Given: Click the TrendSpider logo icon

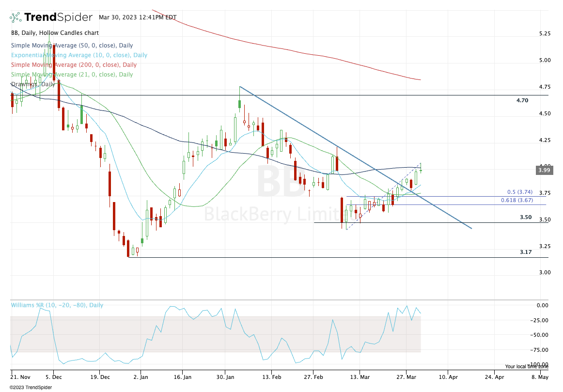Looking at the screenshot, I should tap(16, 17).
